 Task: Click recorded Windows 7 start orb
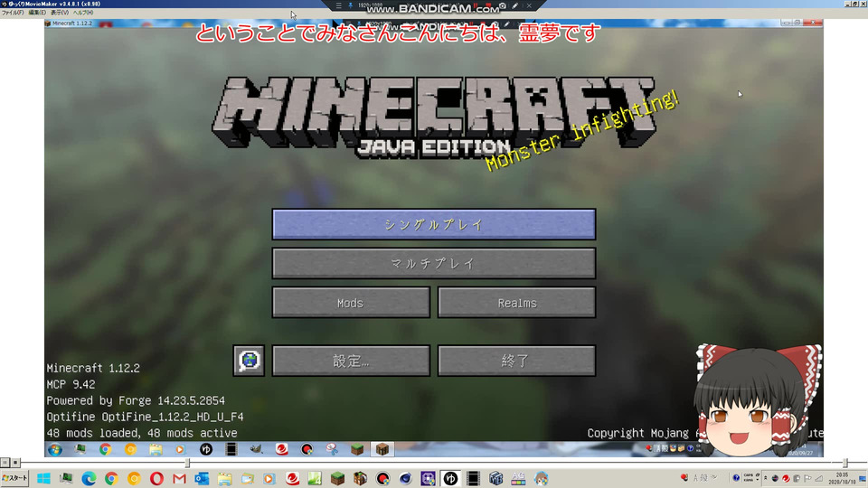click(55, 449)
